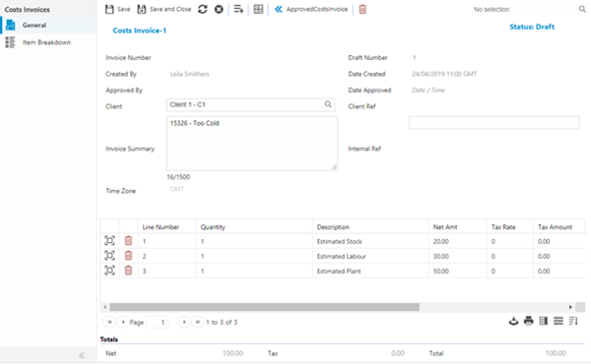Click the Save icon in the toolbar

point(117,9)
